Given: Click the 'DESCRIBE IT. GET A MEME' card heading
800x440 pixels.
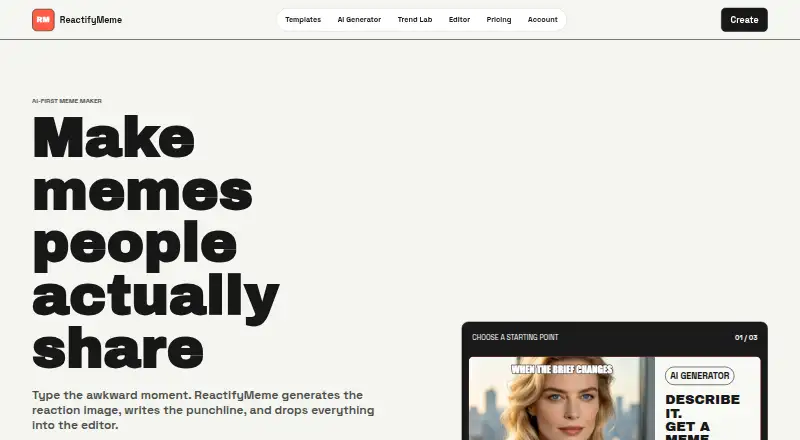Looking at the screenshot, I should 703,417.
